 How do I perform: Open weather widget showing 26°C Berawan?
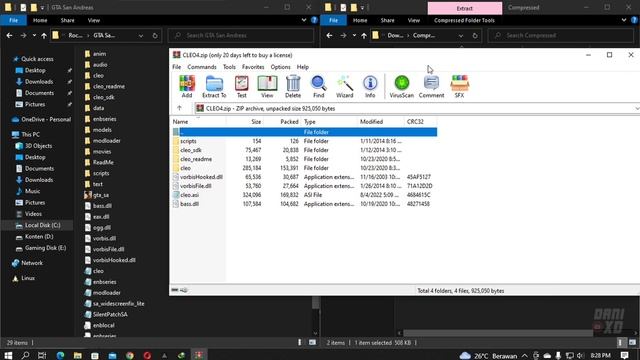point(488,356)
